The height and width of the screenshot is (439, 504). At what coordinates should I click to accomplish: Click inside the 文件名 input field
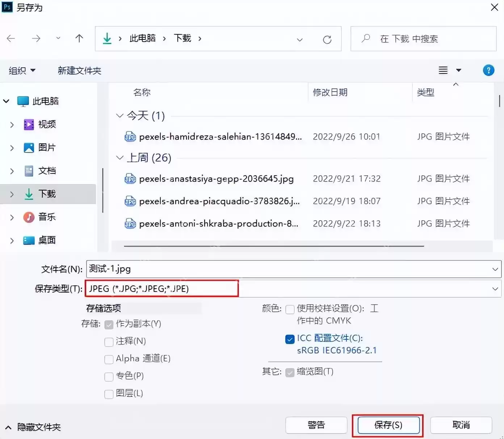click(253, 269)
